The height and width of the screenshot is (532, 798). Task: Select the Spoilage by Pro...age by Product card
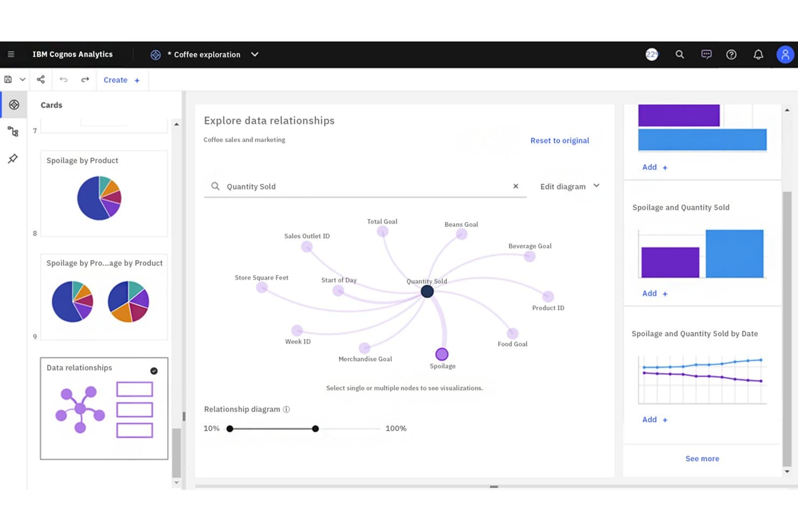coord(104,297)
